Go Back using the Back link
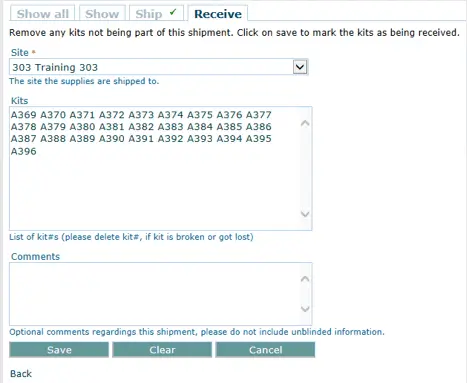The height and width of the screenshot is (383, 467). (x=21, y=374)
